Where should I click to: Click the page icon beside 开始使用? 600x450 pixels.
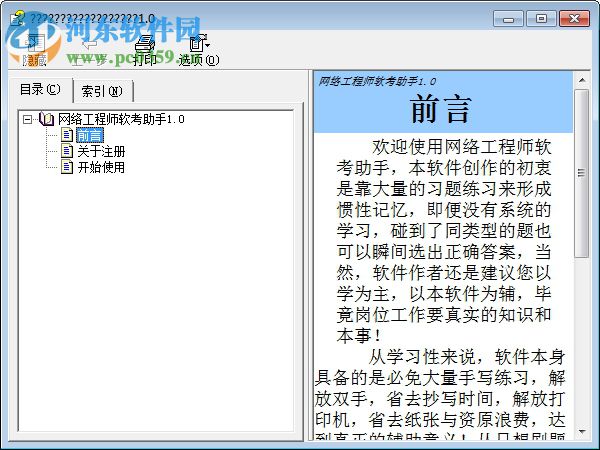(67, 167)
